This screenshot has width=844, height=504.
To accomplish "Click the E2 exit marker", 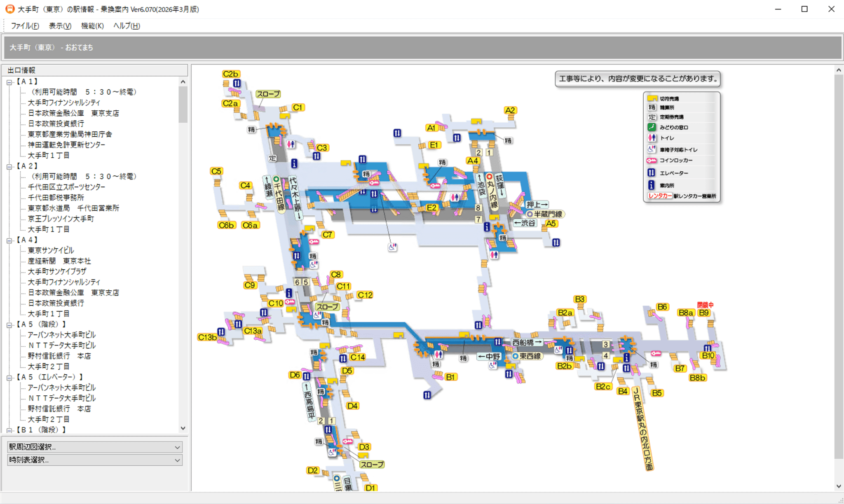I will pos(431,208).
